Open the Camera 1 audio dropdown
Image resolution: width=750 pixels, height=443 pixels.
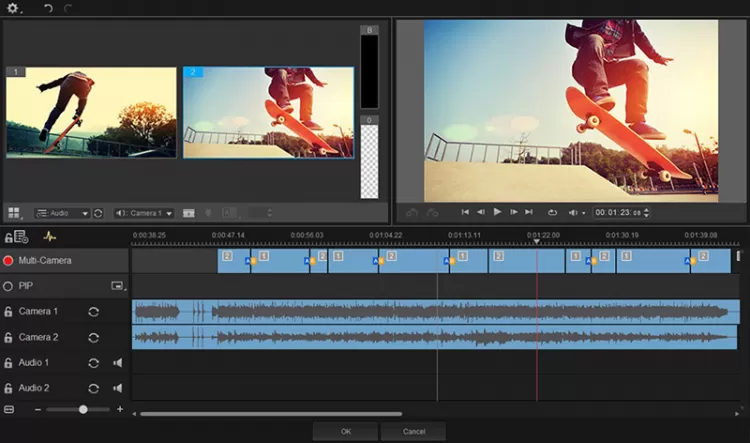point(144,213)
